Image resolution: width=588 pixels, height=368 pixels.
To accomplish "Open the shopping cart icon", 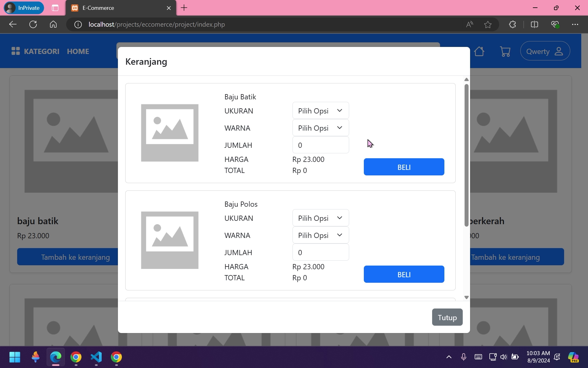I will [x=505, y=51].
